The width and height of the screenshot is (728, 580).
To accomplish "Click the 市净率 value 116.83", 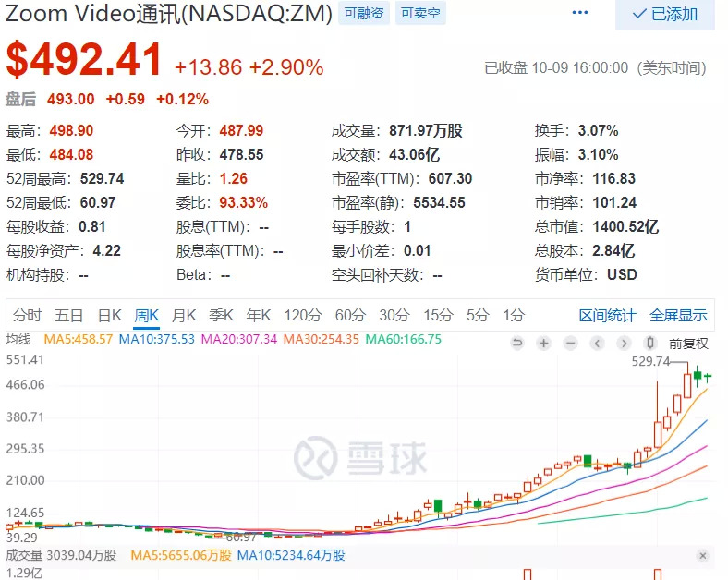I will tap(613, 178).
